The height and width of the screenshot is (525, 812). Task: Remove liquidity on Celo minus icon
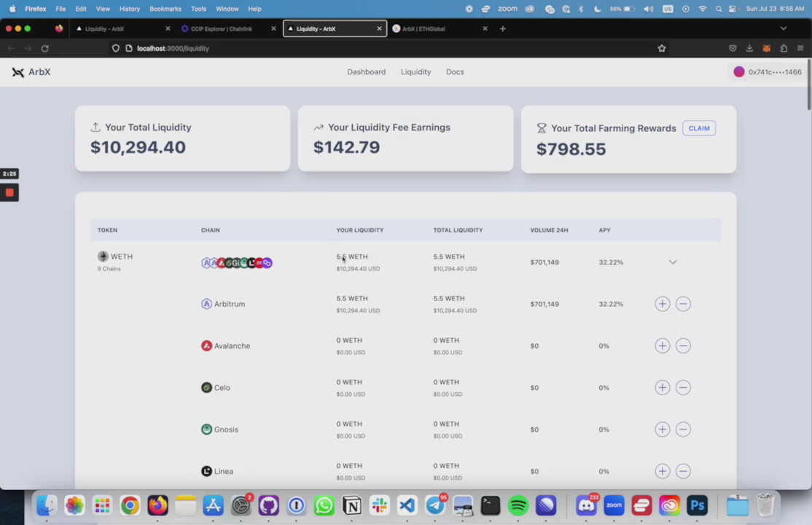[683, 388]
